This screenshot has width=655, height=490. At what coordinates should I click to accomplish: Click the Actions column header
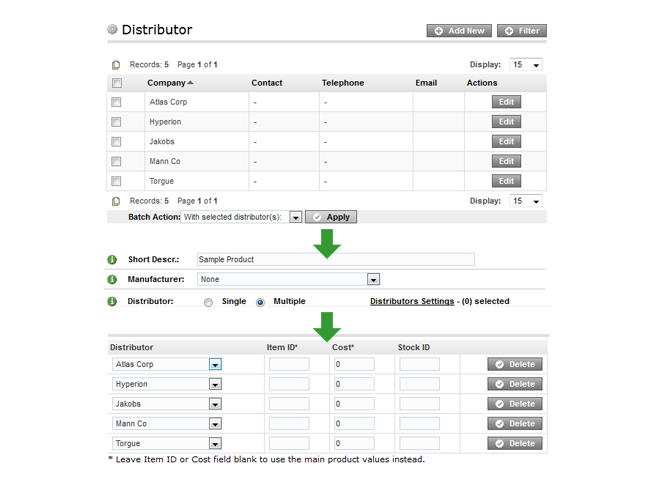coord(482,83)
